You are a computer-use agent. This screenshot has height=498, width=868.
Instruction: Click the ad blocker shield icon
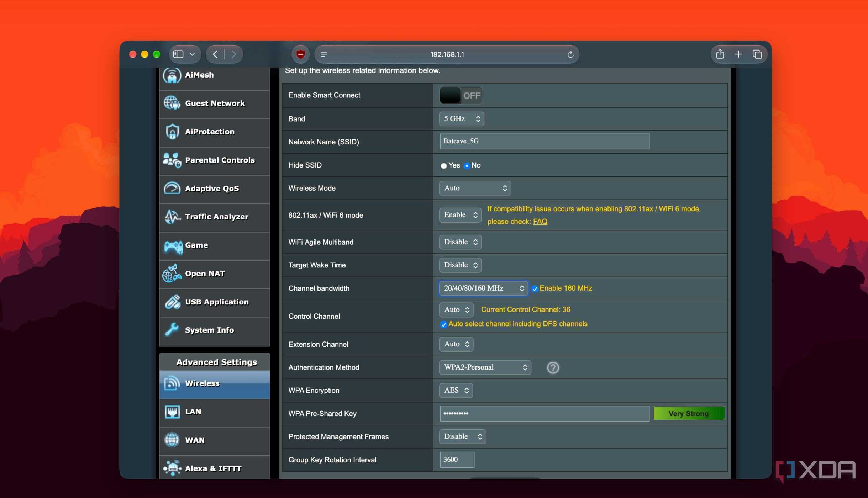click(300, 54)
